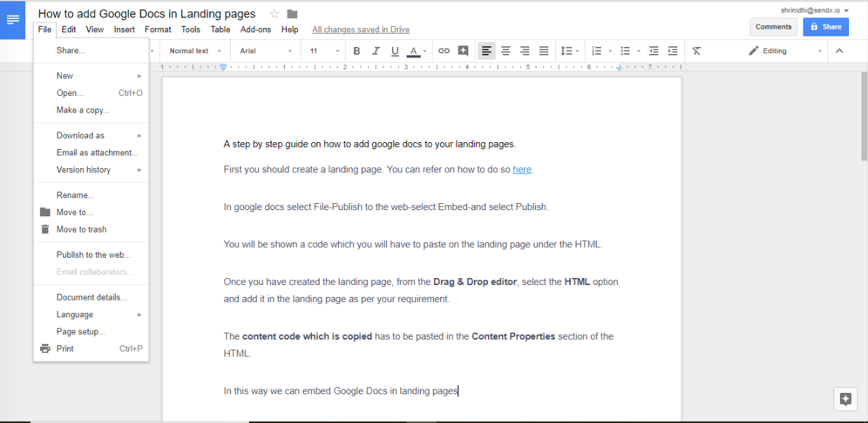Open the paragraph style dropdown (Normal text)
868x423 pixels.
pos(196,51)
